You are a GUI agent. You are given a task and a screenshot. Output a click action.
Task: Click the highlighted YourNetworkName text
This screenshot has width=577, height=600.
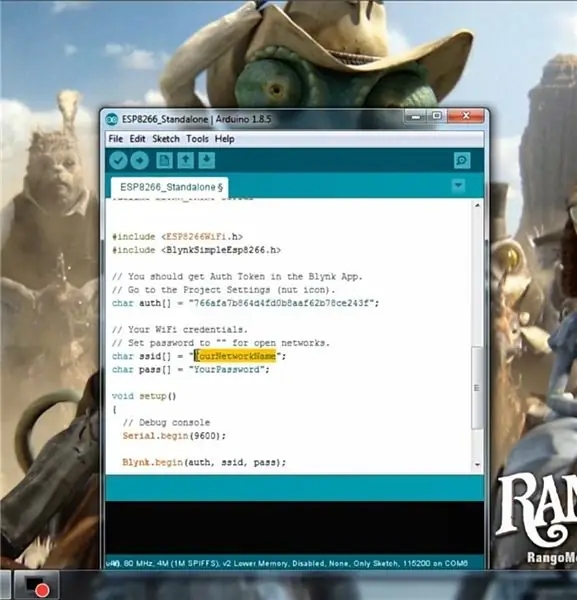tap(235, 356)
